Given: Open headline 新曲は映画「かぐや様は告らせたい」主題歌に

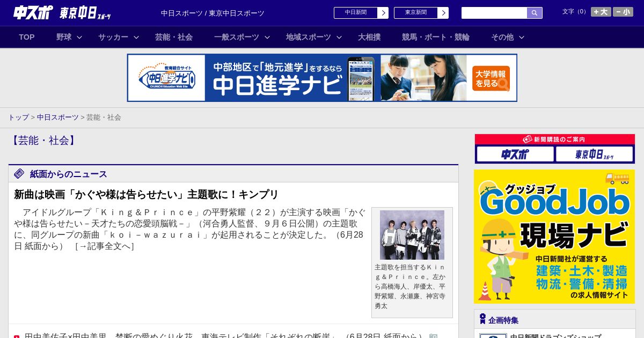Looking at the screenshot, I should 146,194.
